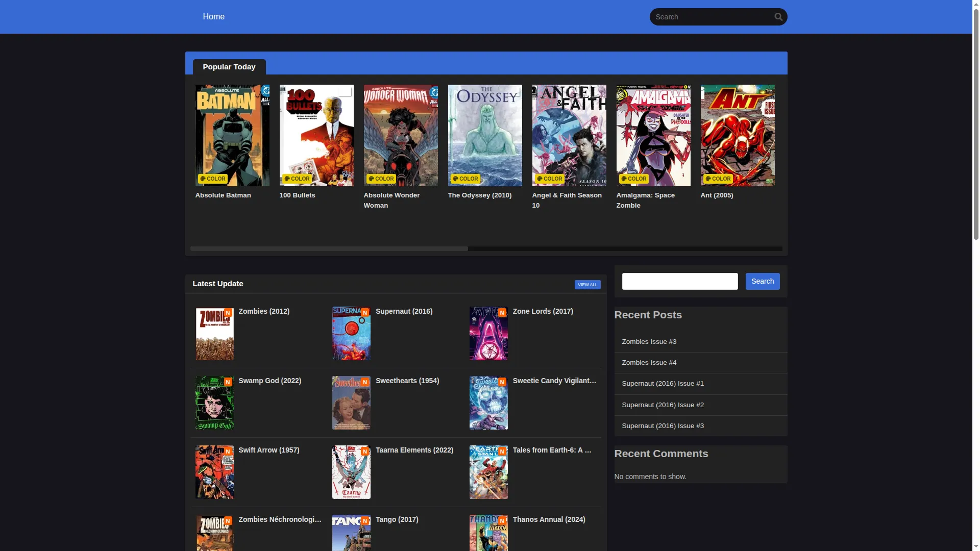The height and width of the screenshot is (551, 980).
Task: Open the Thanos Annual (2024) title
Action: tap(549, 519)
